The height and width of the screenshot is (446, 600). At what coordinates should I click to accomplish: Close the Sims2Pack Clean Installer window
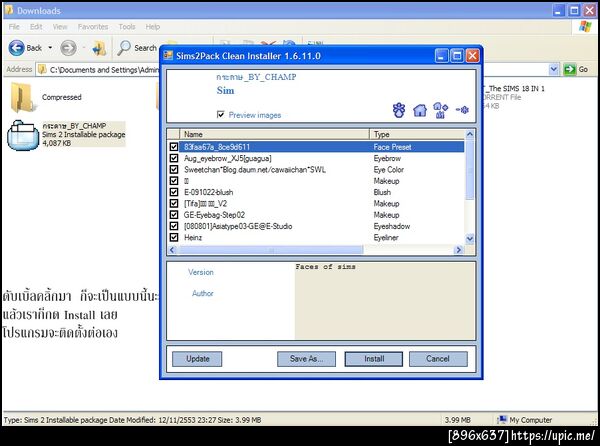coord(473,56)
